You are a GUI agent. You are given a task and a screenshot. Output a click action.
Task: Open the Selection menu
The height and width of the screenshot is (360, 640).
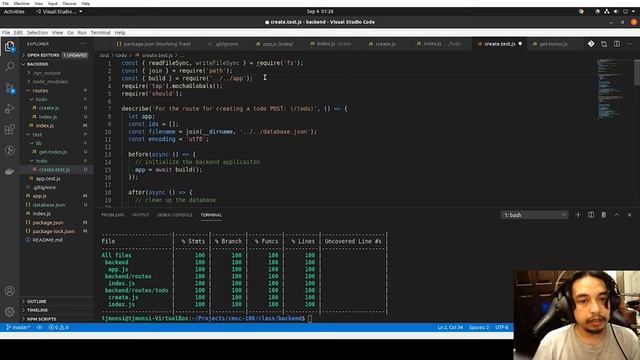37,33
